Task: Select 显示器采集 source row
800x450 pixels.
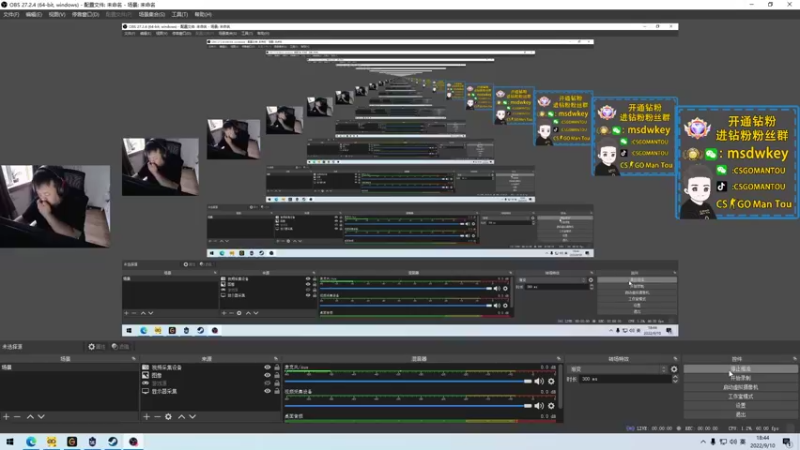Action: click(210, 391)
